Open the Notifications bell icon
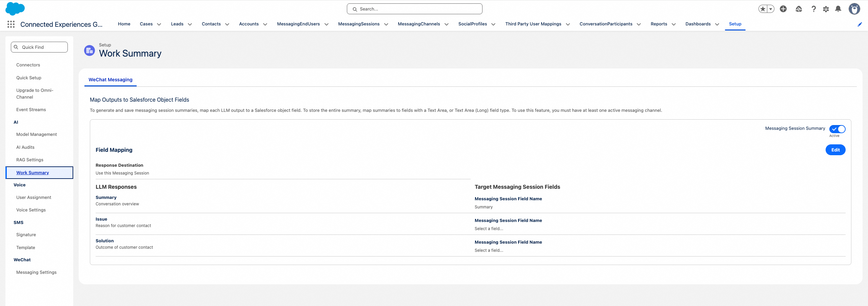This screenshot has height=306, width=868. (838, 9)
